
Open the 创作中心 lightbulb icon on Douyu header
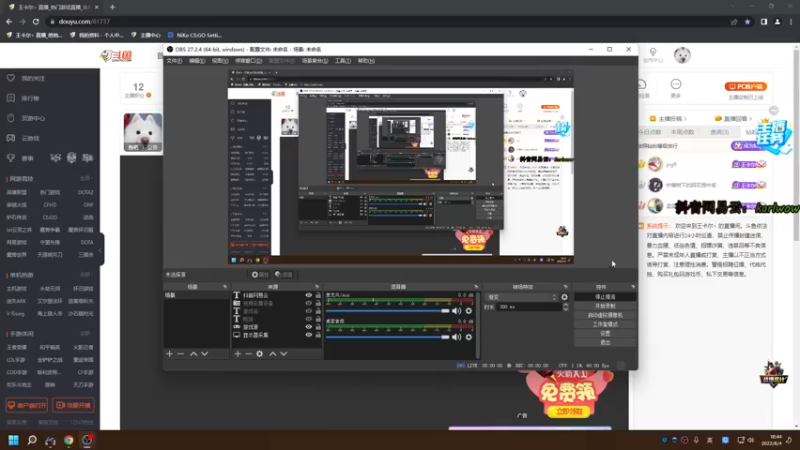coord(653,55)
